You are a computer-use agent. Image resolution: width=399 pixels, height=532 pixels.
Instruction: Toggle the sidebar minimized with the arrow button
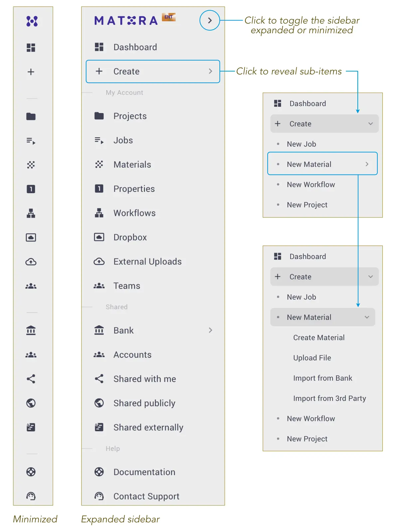click(209, 20)
